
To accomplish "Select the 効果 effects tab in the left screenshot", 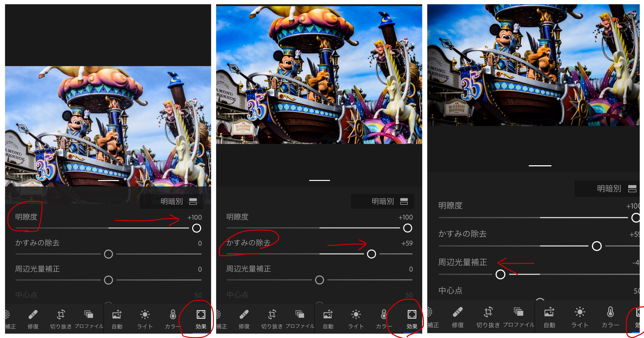I will pyautogui.click(x=201, y=319).
